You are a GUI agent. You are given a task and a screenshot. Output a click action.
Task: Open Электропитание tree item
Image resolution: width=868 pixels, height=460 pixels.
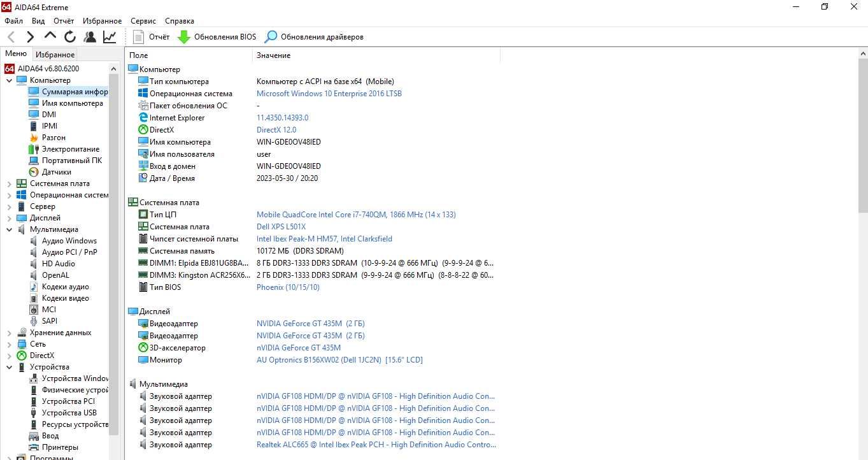point(64,148)
